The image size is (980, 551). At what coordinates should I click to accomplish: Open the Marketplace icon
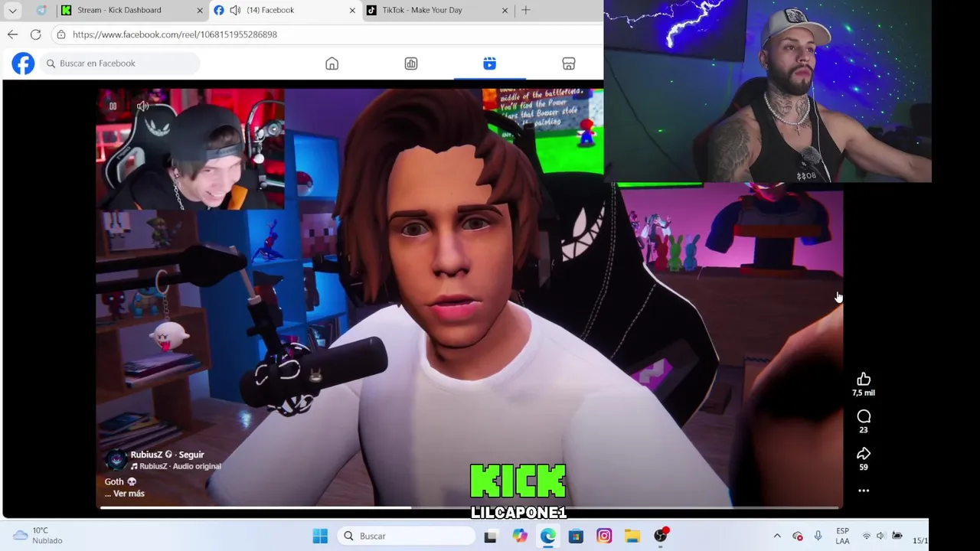(x=568, y=64)
